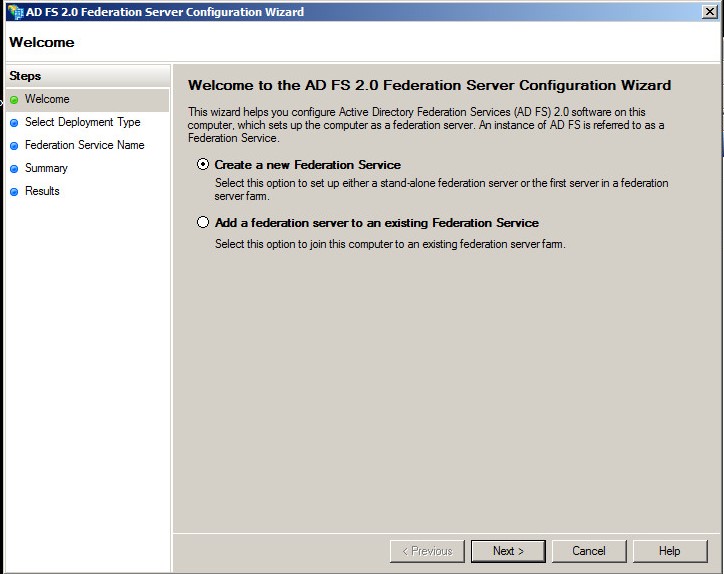The image size is (724, 574).
Task: Click the Steps panel header
Action: point(88,76)
